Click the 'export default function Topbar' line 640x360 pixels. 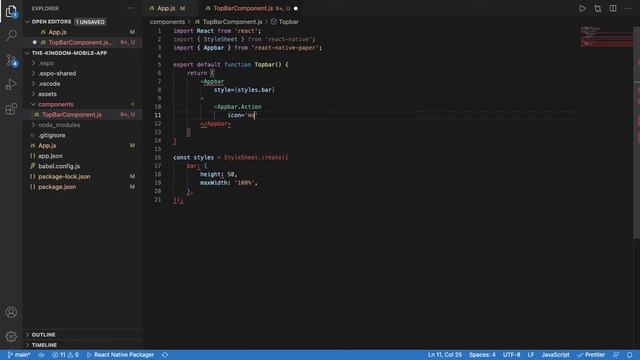click(x=231, y=64)
